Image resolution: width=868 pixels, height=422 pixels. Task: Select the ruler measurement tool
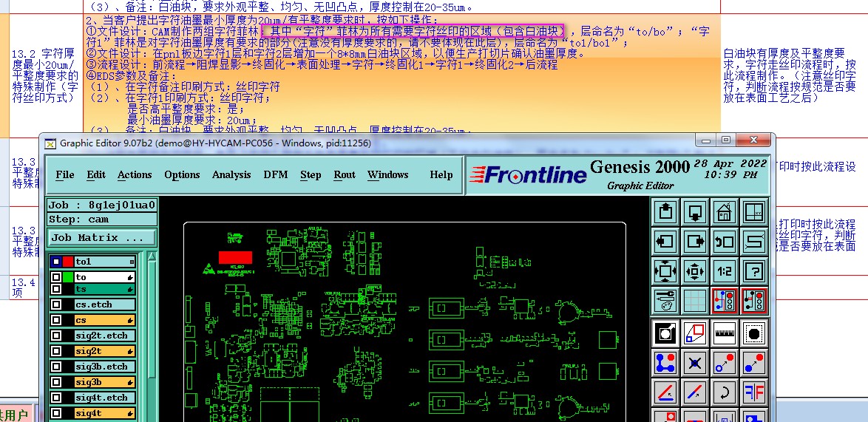point(724,333)
